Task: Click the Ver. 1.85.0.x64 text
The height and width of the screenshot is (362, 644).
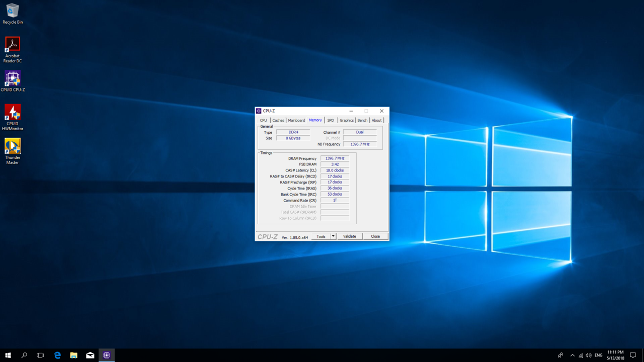Action: [295, 237]
